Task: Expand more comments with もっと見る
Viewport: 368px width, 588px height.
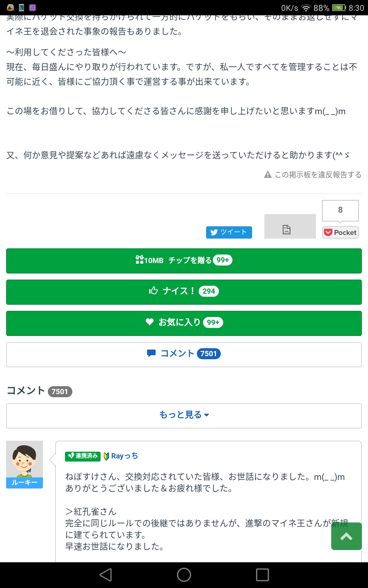Action: click(181, 415)
